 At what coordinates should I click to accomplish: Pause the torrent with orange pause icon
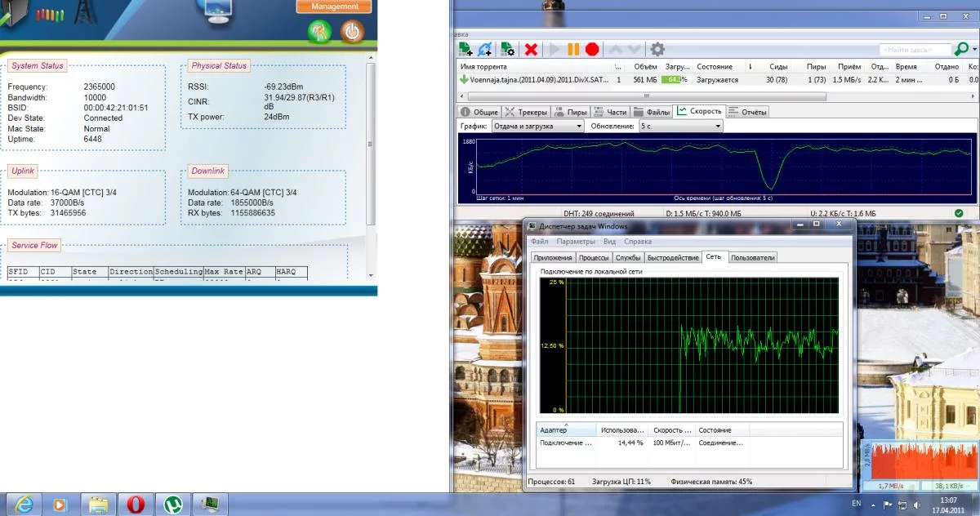point(573,50)
